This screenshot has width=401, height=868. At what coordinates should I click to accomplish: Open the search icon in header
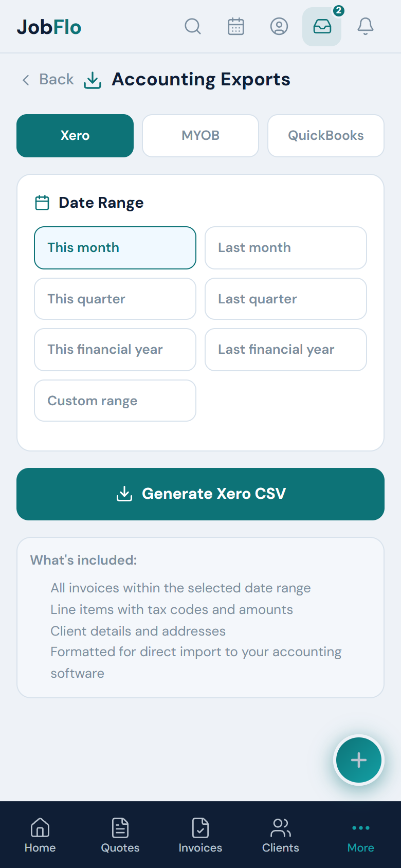(193, 26)
